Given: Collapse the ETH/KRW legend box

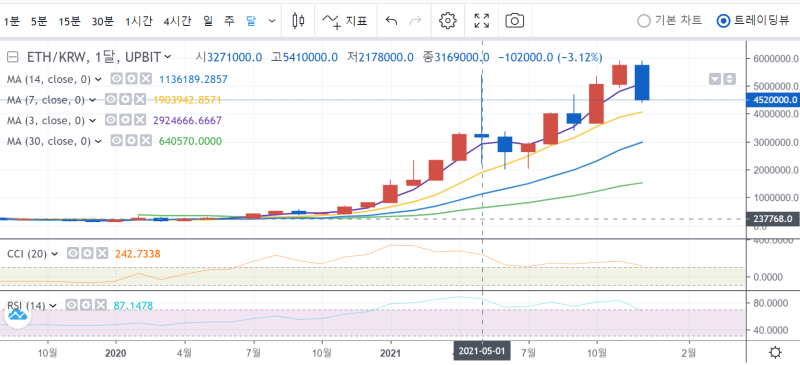Looking at the screenshot, I should click(14, 57).
